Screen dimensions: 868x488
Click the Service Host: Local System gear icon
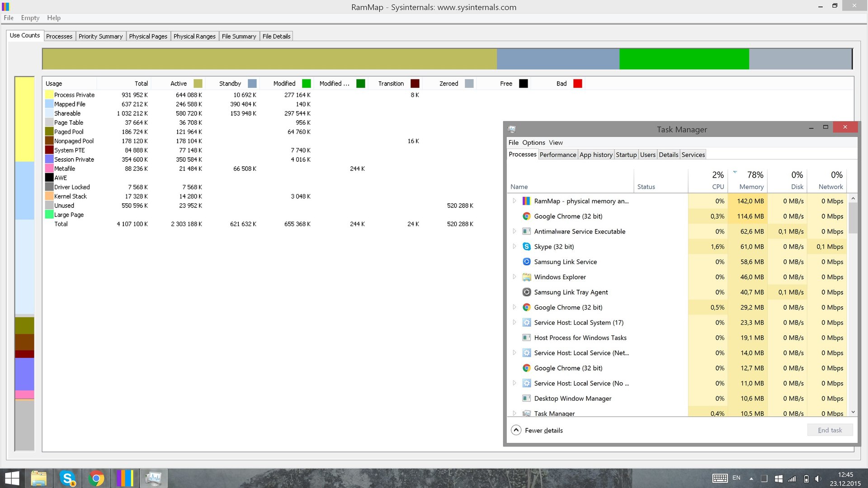coord(526,323)
